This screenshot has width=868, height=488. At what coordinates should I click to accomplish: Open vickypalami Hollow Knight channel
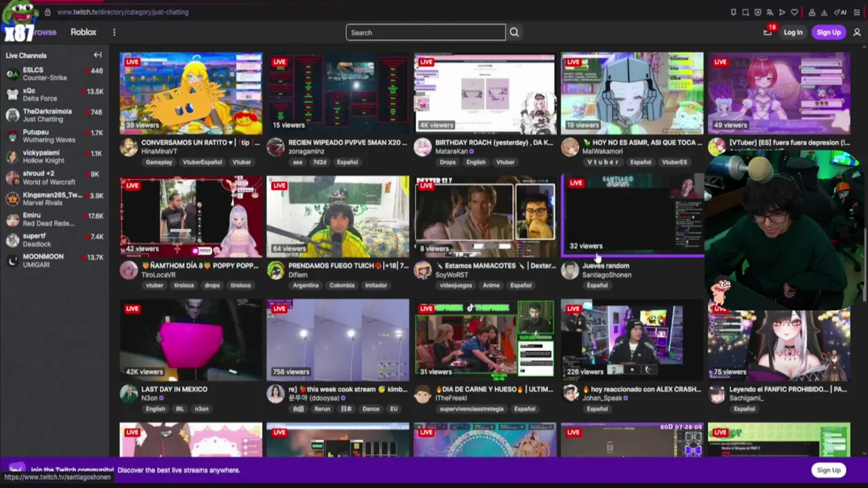coord(54,157)
